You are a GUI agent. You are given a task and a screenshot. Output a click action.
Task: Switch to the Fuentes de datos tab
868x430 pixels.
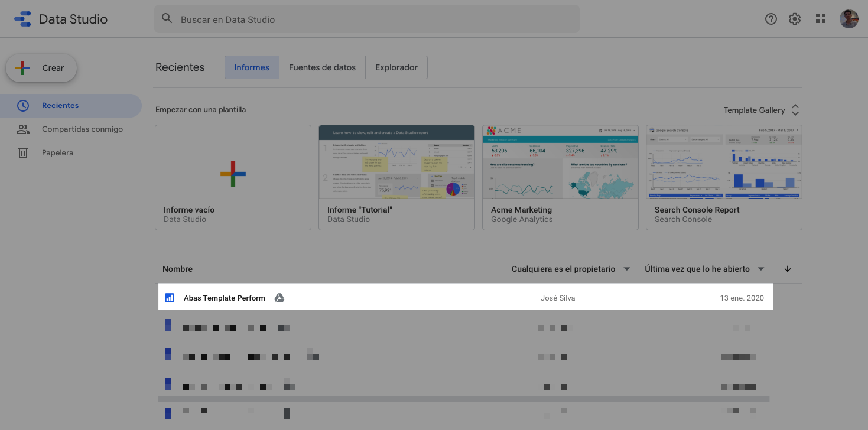point(323,67)
